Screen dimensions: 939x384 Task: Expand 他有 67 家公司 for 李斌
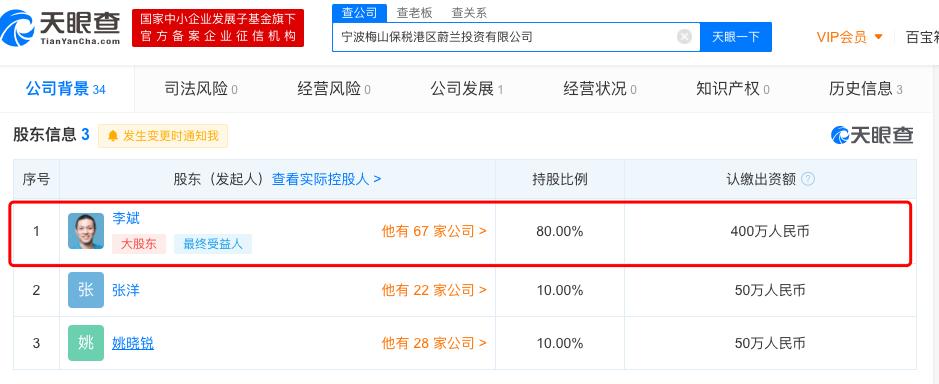(434, 231)
